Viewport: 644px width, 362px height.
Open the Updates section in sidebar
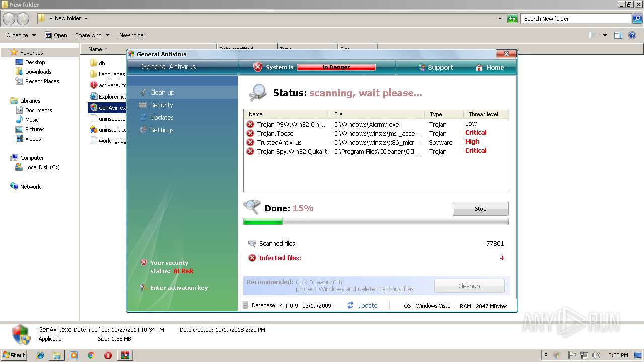[162, 118]
